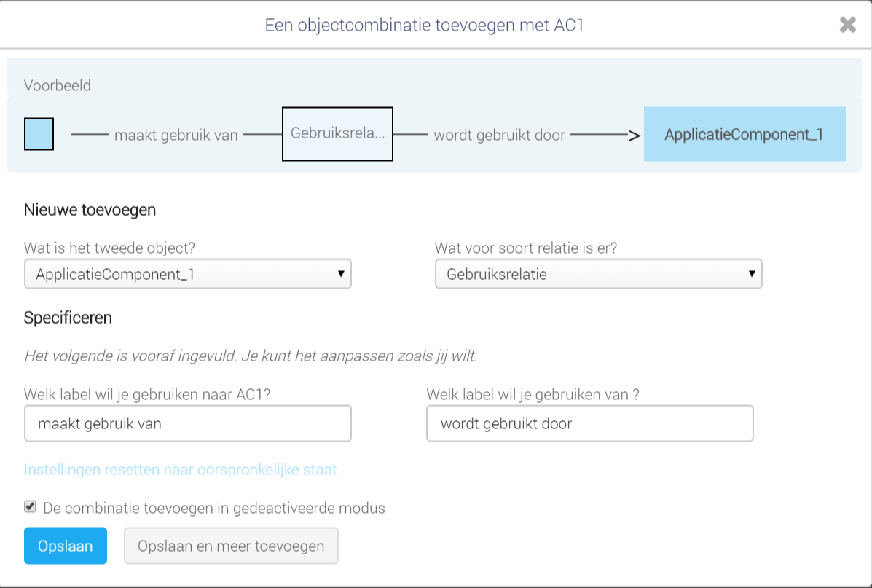Viewport: 872px width, 588px height.
Task: Click 'maakt gebruik van' label in preview diagram
Action: pos(176,136)
